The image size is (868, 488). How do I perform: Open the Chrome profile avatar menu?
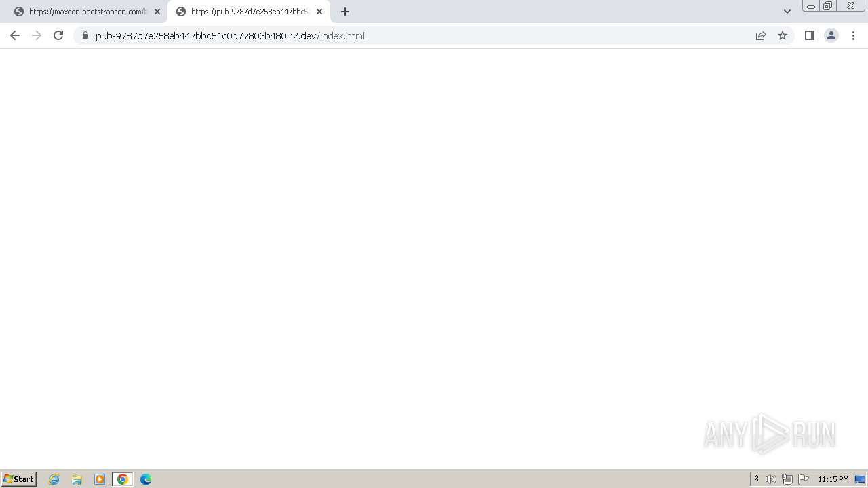(831, 36)
